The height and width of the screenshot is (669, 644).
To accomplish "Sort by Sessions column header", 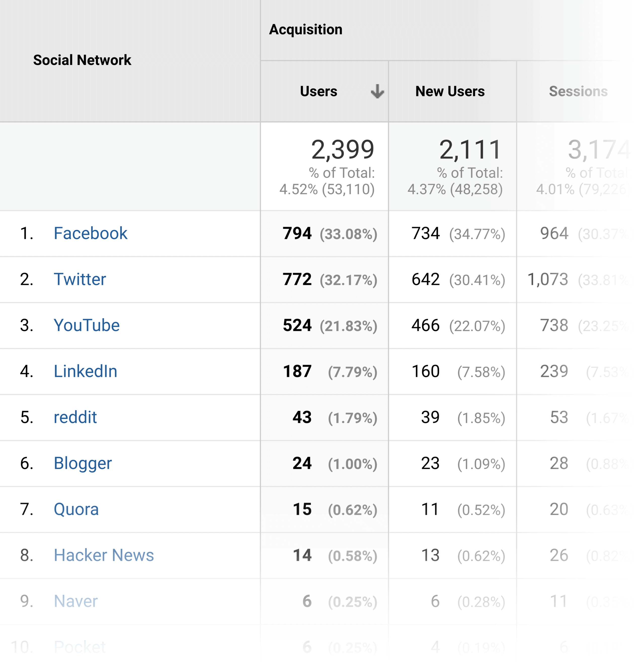I will click(578, 92).
